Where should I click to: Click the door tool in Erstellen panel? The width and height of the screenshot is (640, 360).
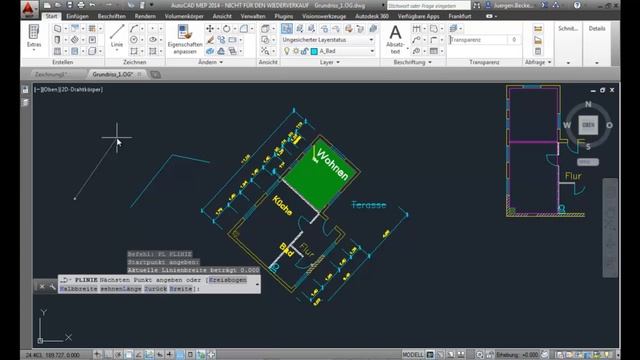[57, 40]
